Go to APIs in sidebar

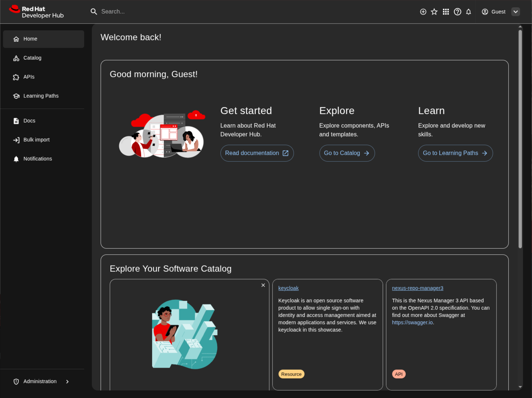coord(29,77)
